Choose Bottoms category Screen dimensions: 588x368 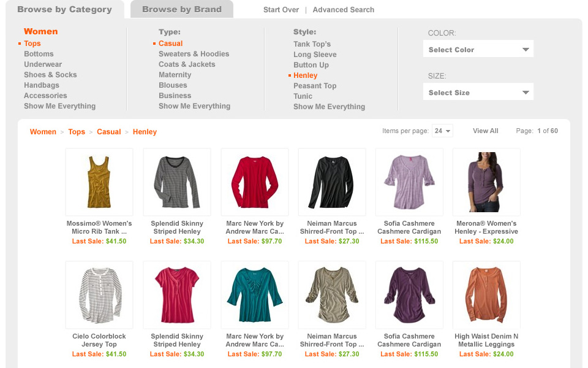[x=39, y=54]
